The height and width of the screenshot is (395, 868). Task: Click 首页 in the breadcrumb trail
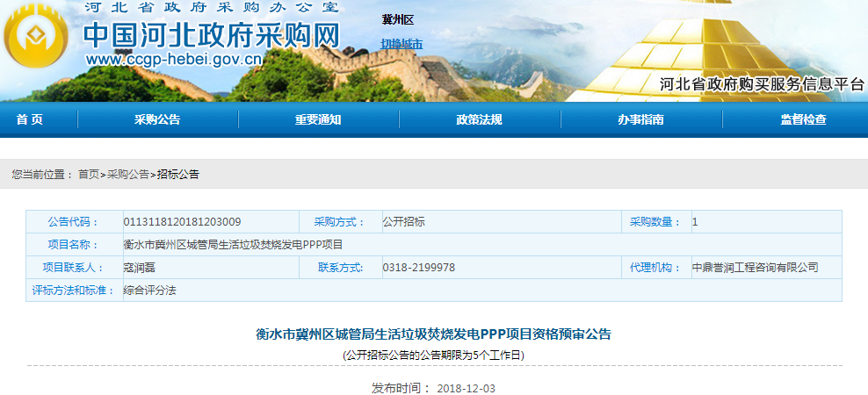(88, 175)
